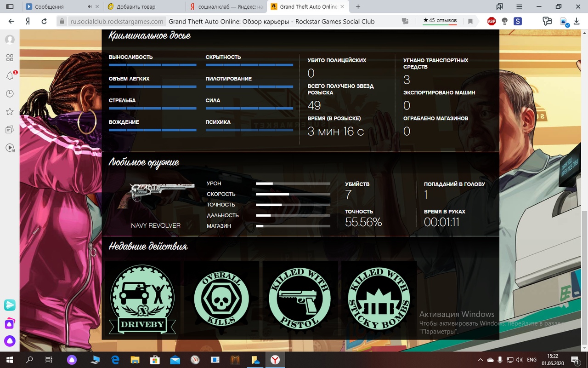Open the Overall Kills award badge
Image resolution: width=588 pixels, height=368 pixels.
point(221,299)
